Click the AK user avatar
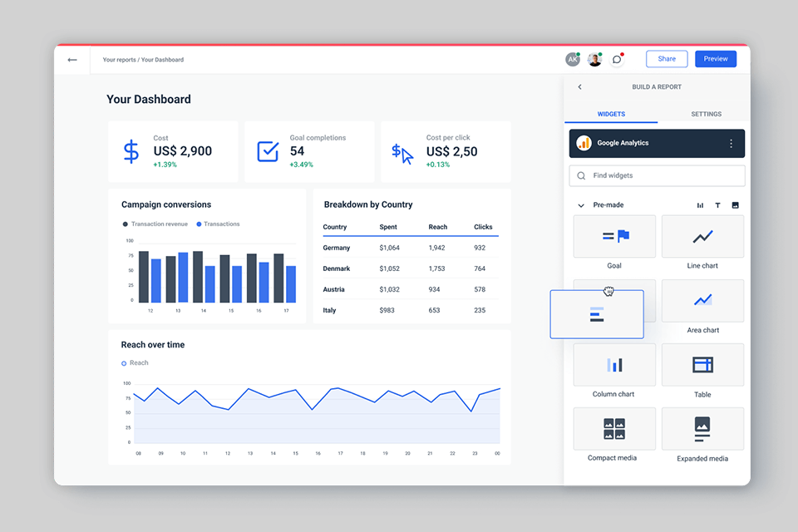The image size is (798, 532). 572,59
